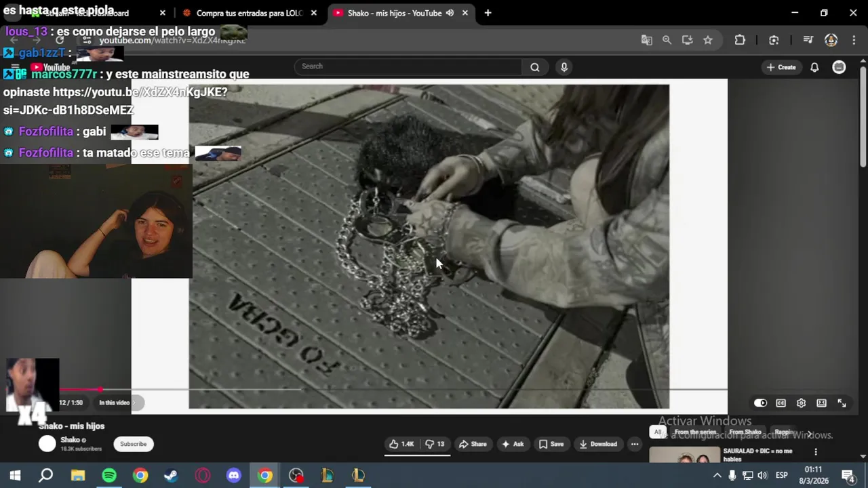Open Spotify from the taskbar
The width and height of the screenshot is (868, 488).
click(109, 475)
